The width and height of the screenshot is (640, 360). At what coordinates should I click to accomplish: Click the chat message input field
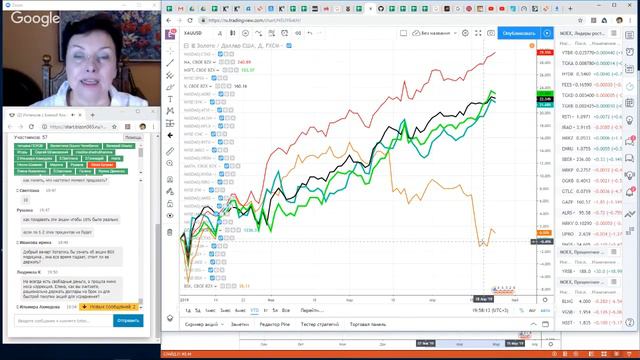pos(64,321)
